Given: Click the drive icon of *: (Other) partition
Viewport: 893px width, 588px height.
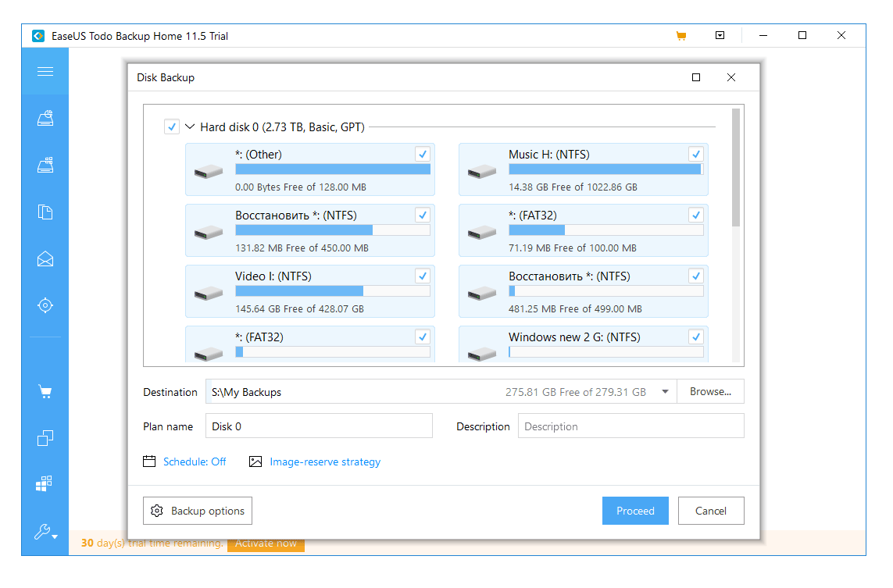Looking at the screenshot, I should pos(209,171).
